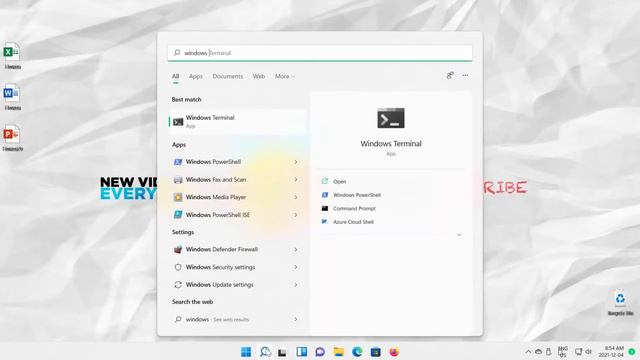Click the Windows Update refresh icon

click(x=178, y=285)
